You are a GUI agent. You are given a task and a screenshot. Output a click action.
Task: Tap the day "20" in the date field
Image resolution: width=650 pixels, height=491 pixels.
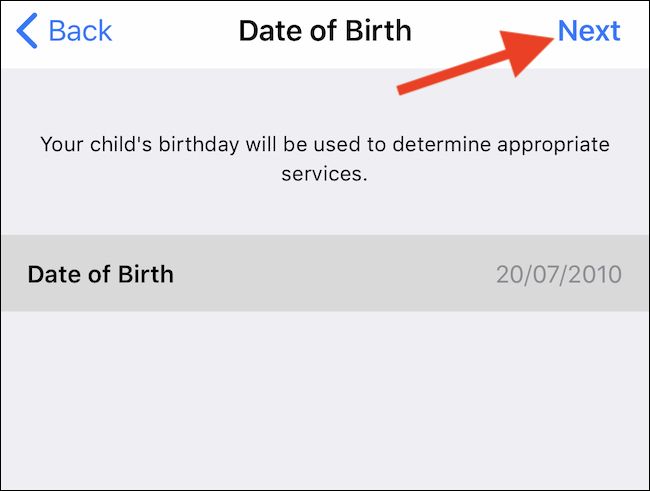(509, 274)
